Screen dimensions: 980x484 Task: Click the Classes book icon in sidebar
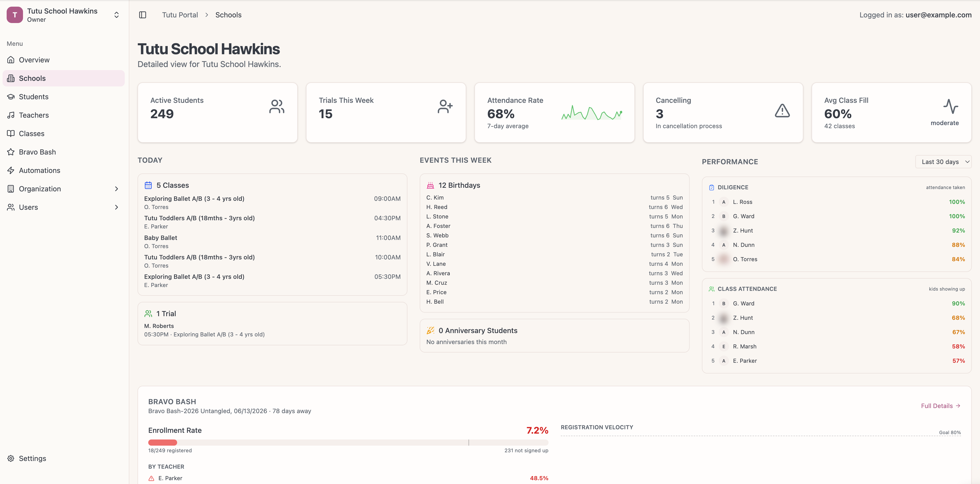click(11, 133)
